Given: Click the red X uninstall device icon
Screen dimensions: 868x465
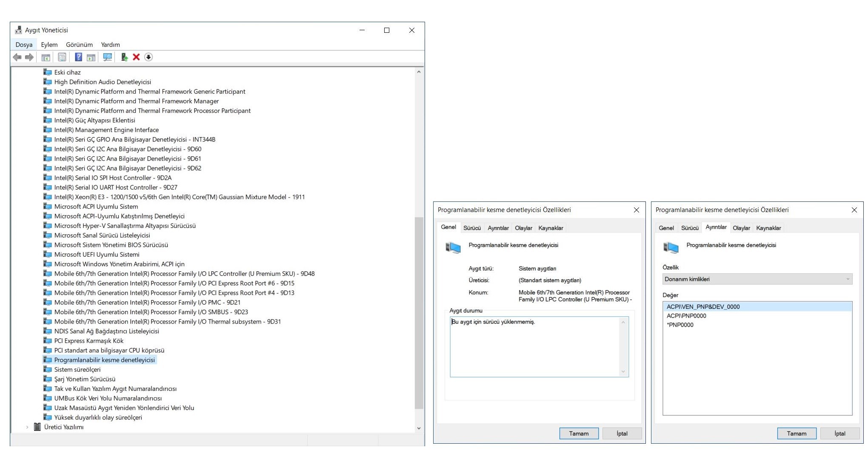Looking at the screenshot, I should pyautogui.click(x=136, y=57).
